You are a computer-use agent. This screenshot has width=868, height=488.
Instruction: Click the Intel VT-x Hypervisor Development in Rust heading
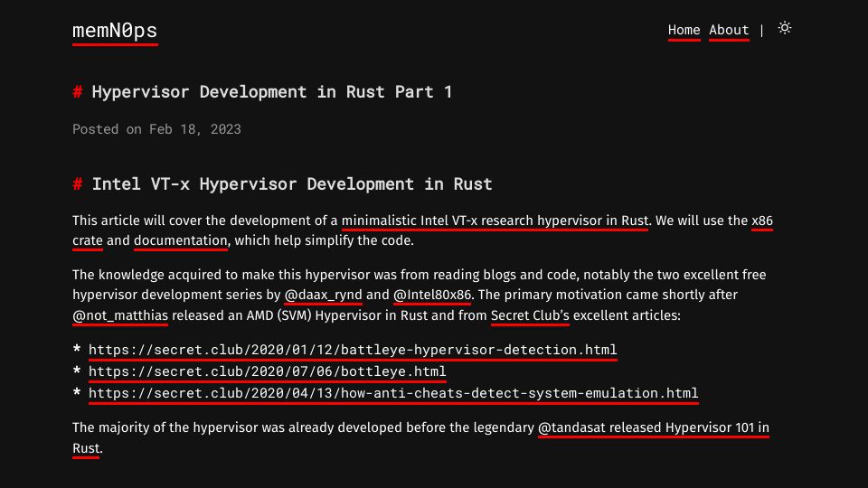tap(292, 184)
